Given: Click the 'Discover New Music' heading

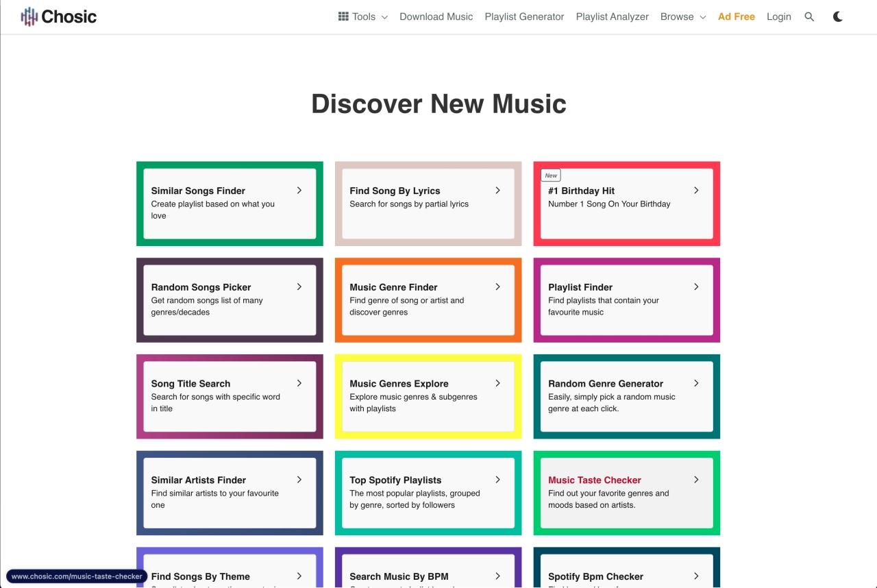Looking at the screenshot, I should 438,103.
